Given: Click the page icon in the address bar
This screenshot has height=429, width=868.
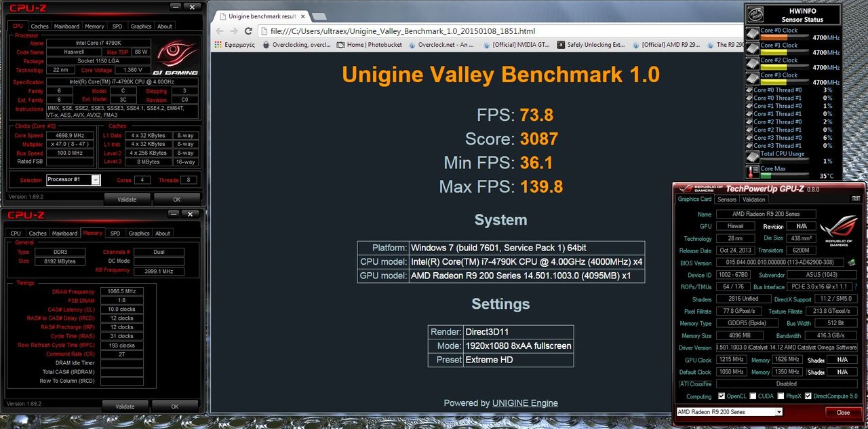Looking at the screenshot, I should pos(263,31).
